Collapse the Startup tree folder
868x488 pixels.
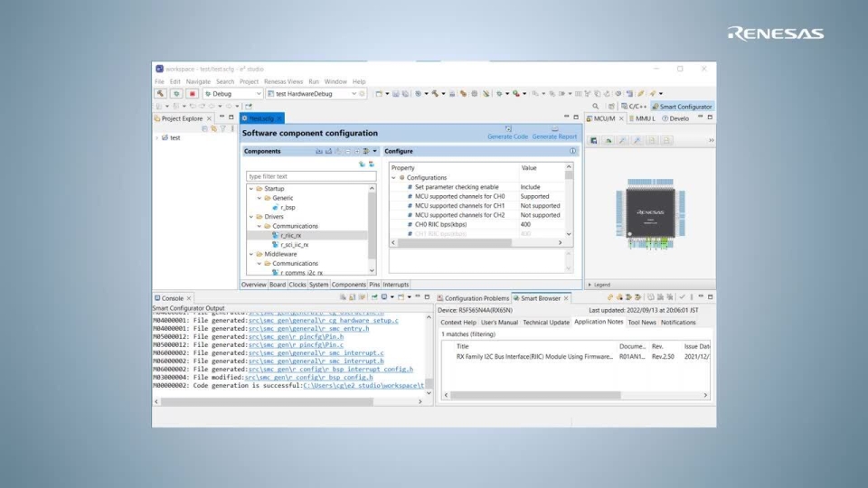click(251, 189)
